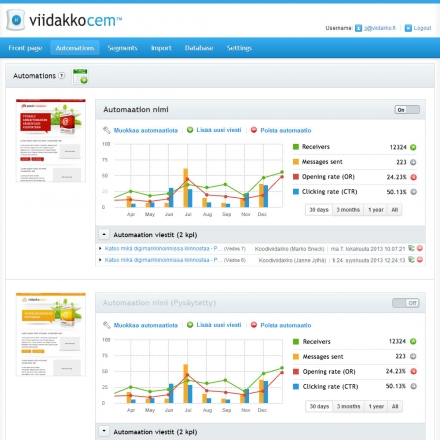This screenshot has width=440, height=440.
Task: Open the red email template thumbnail
Action: tap(51, 140)
